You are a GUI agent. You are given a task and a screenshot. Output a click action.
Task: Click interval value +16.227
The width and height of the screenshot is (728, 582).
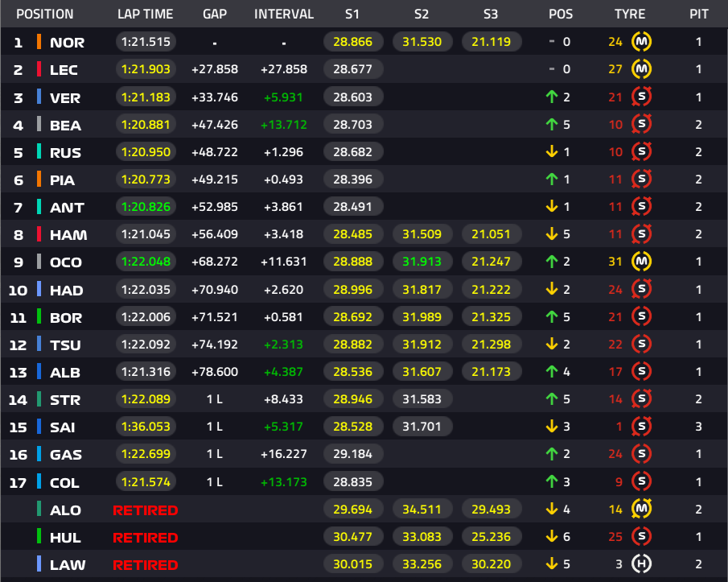tap(284, 454)
